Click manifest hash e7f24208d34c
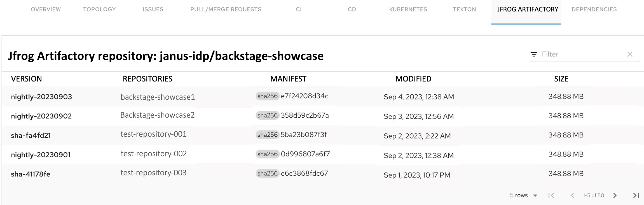 [305, 96]
